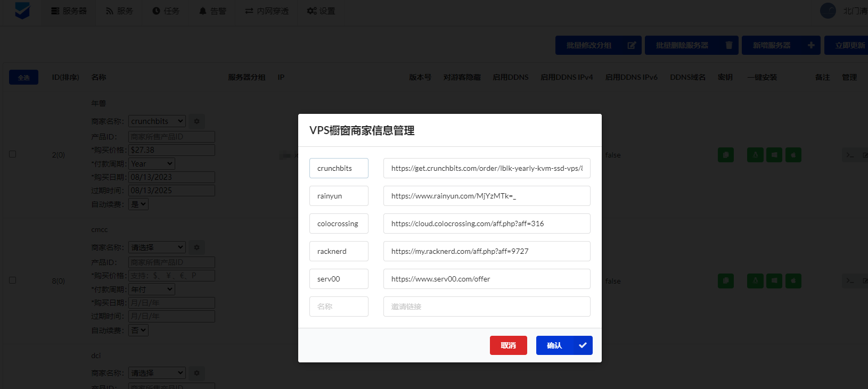Click the dashboard logo in the navbar

coord(22,11)
